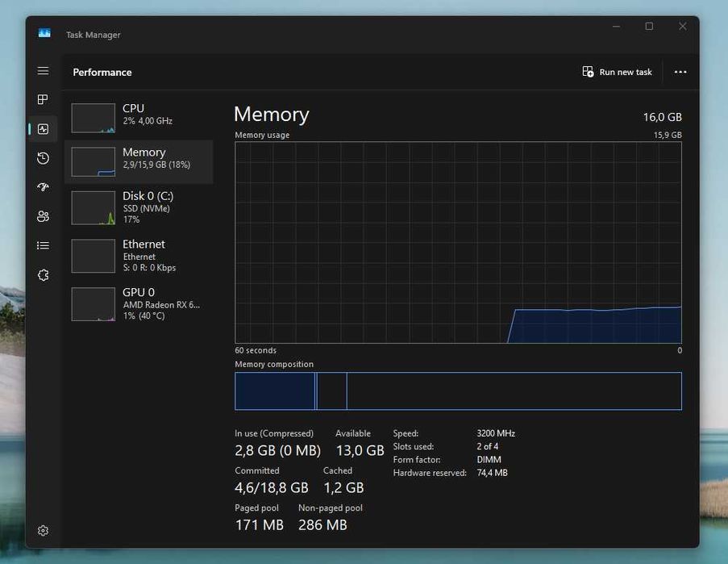This screenshot has width=728, height=564.
Task: Open the Startup apps icon
Action: (44, 187)
